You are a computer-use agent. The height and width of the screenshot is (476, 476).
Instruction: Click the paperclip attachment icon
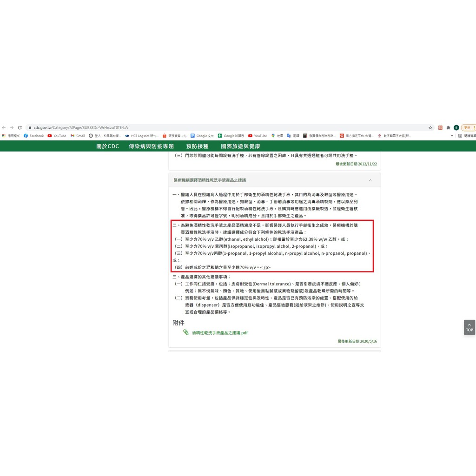pyautogui.click(x=186, y=332)
